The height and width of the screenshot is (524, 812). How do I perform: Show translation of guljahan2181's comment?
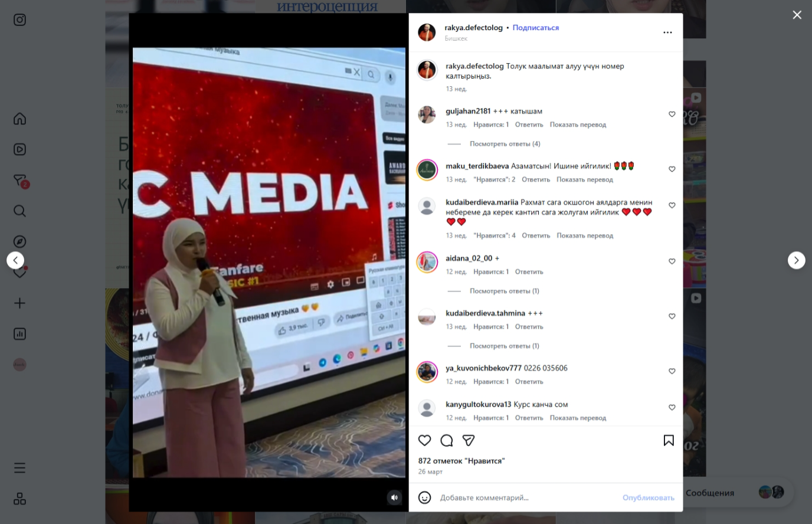click(578, 125)
